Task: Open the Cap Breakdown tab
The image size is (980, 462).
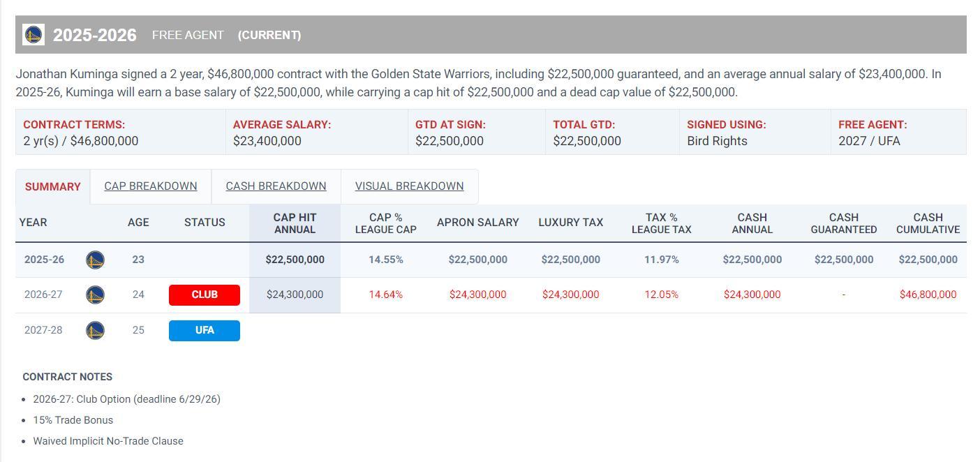Action: pyautogui.click(x=151, y=186)
